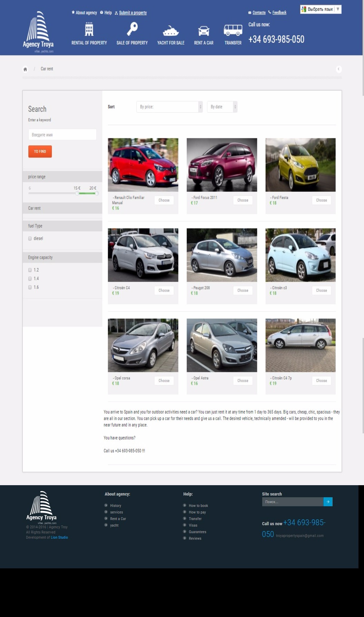The height and width of the screenshot is (617, 364).
Task: Choose the Opel Astra car
Action: click(243, 381)
